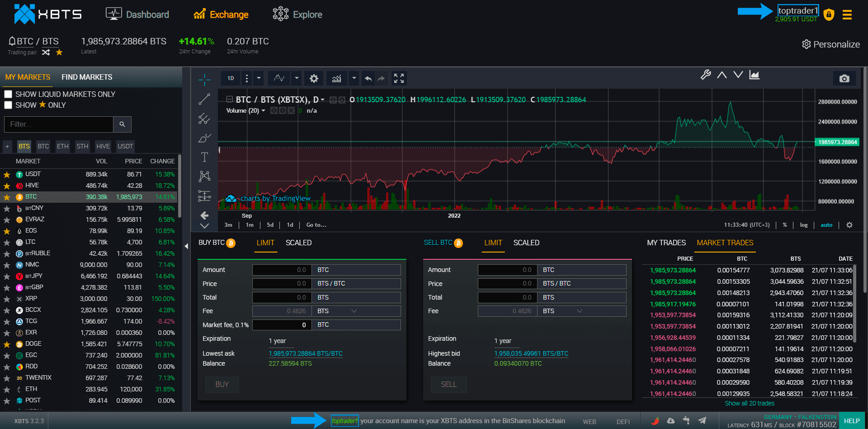Screen dimensions: 868x429
Task: Select the patterns drawing tool
Action: pyautogui.click(x=204, y=176)
